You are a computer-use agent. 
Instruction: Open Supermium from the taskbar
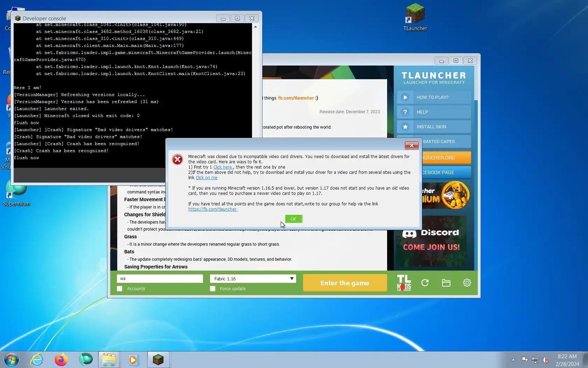point(85,360)
